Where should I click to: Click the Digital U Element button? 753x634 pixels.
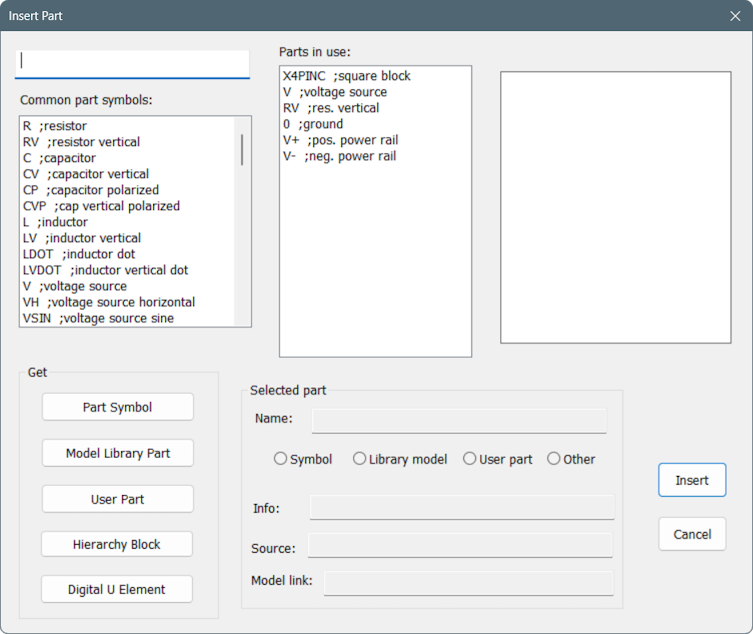(x=117, y=589)
